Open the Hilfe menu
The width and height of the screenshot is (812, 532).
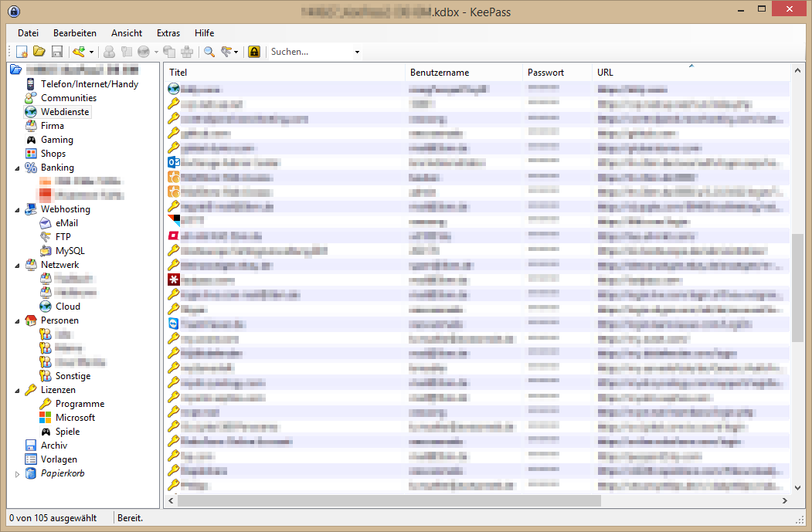pos(204,33)
